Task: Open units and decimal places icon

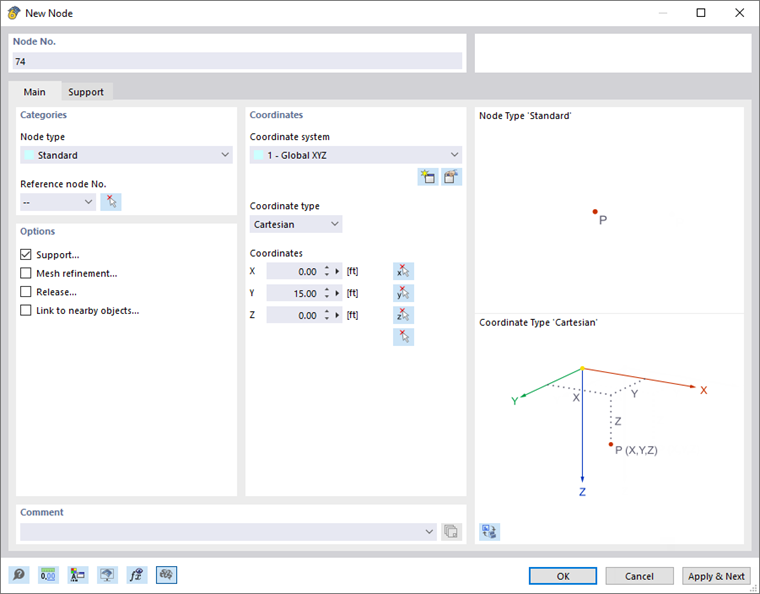Action: (48, 575)
